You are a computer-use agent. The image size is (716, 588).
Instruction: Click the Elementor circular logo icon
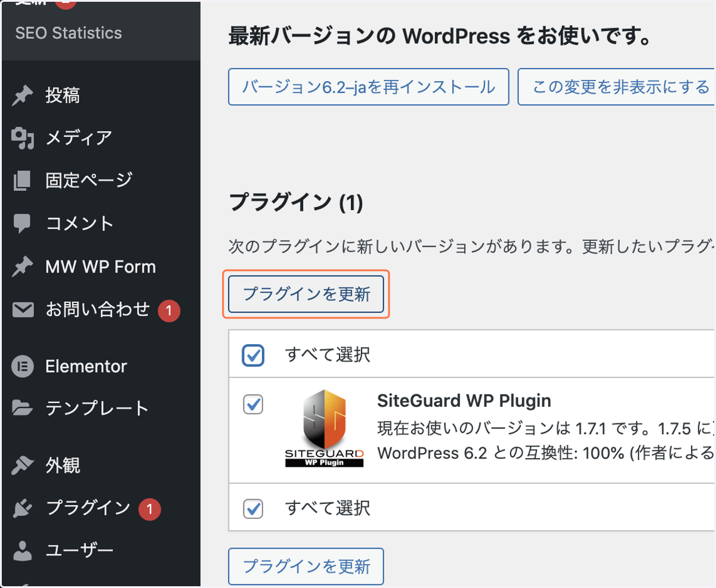(23, 366)
